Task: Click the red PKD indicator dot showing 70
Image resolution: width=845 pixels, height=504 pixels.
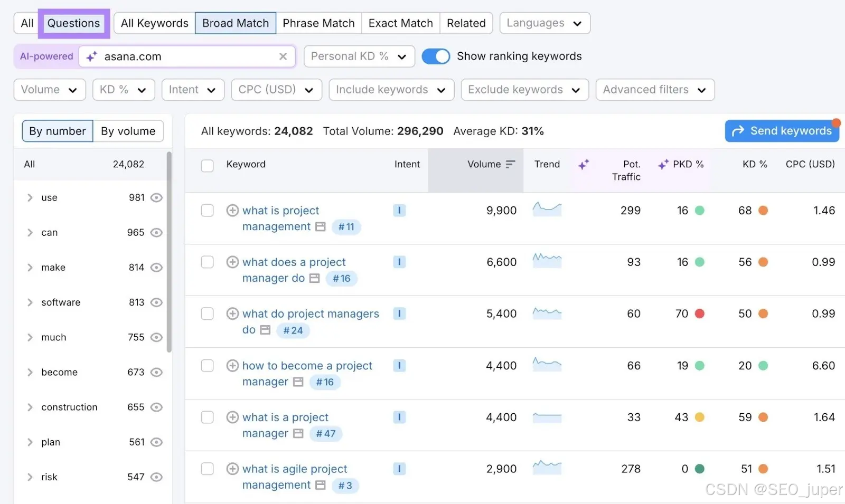Action: click(700, 314)
